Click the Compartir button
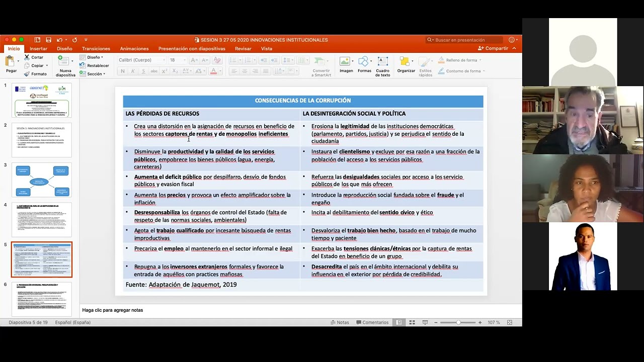The image size is (644, 362). (x=493, y=49)
